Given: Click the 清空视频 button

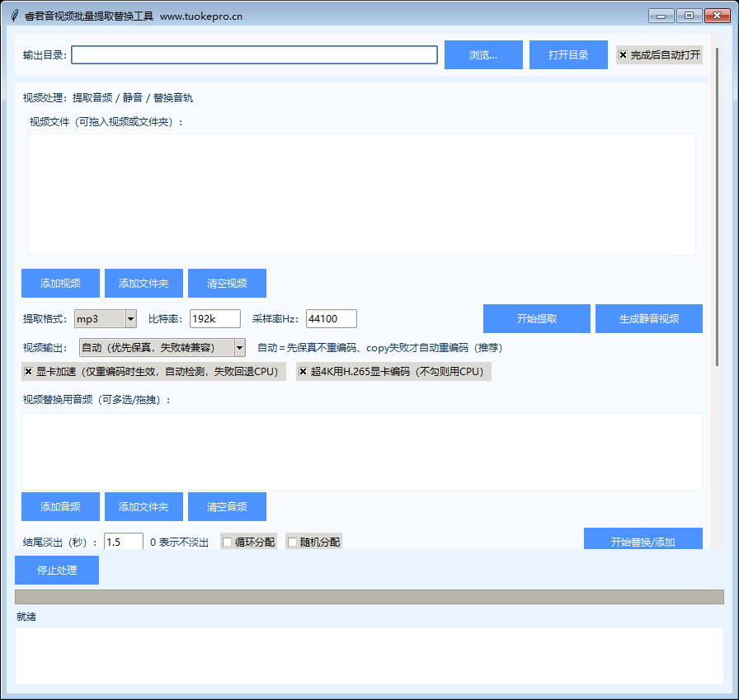Looking at the screenshot, I should pos(227,283).
